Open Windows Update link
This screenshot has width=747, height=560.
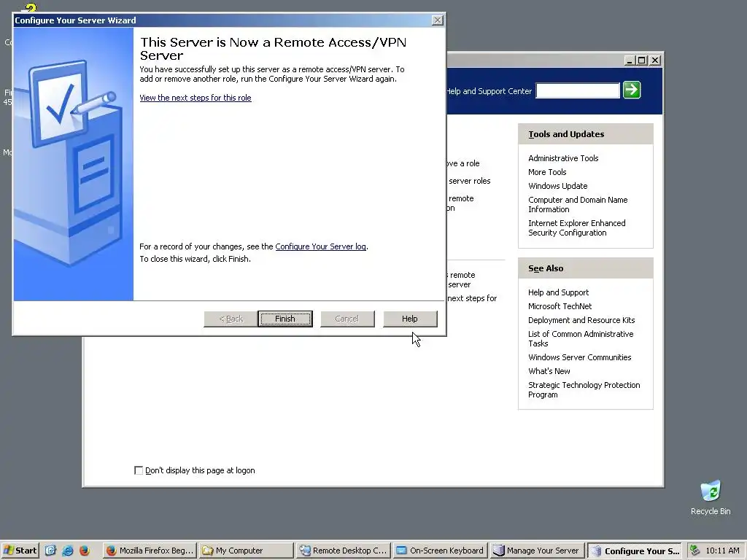pyautogui.click(x=557, y=186)
